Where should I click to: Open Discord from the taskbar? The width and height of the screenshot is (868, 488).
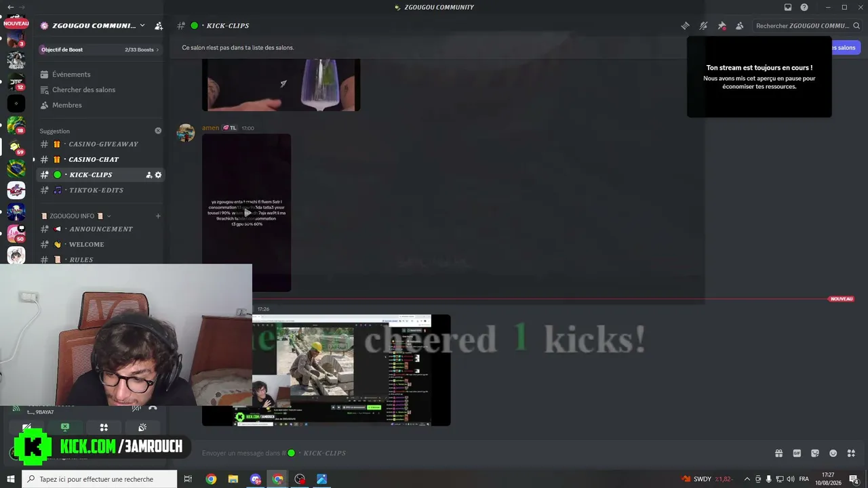point(256,479)
